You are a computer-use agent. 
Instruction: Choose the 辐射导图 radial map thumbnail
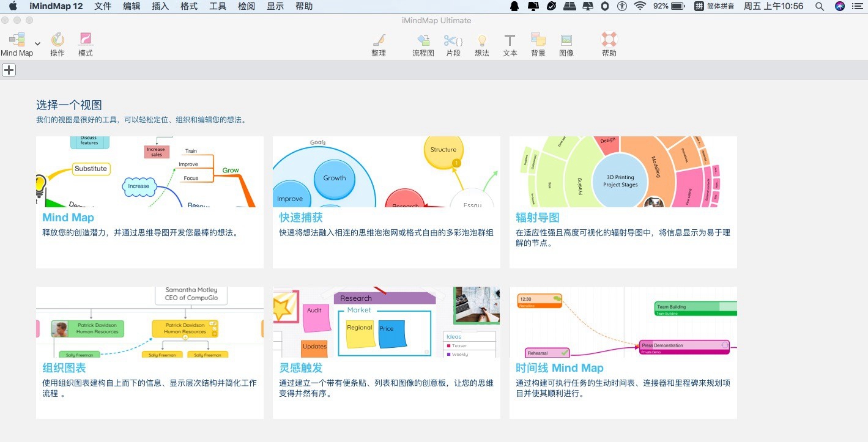coord(623,172)
